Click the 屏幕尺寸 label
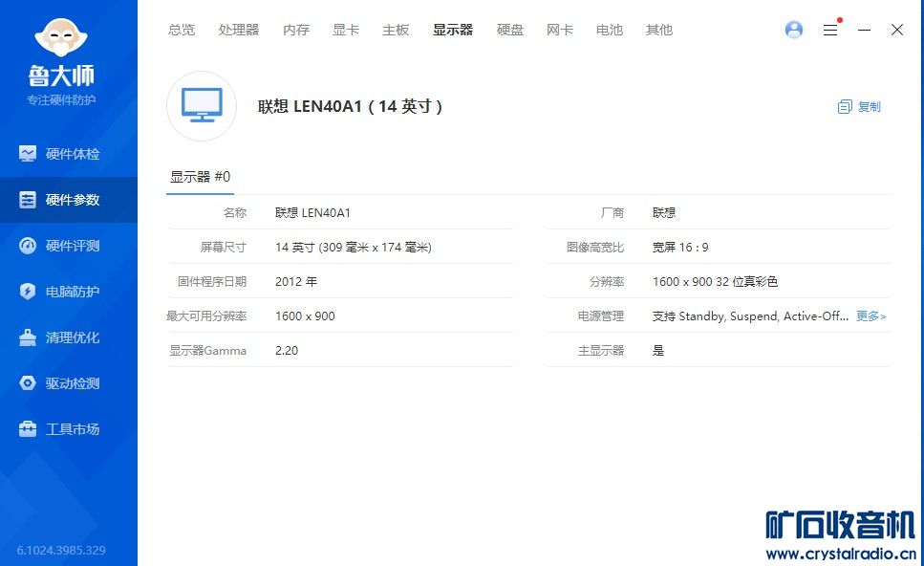 pyautogui.click(x=223, y=247)
